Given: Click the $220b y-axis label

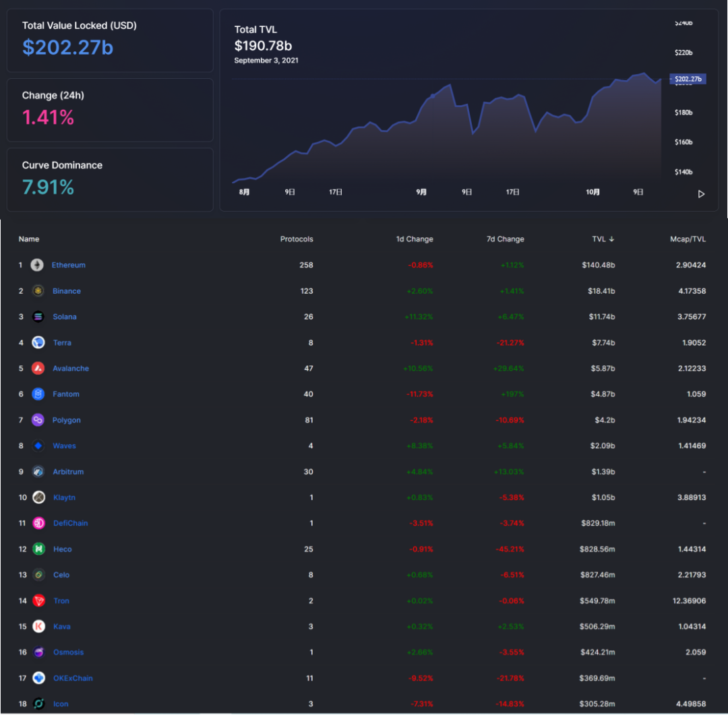Looking at the screenshot, I should 684,53.
